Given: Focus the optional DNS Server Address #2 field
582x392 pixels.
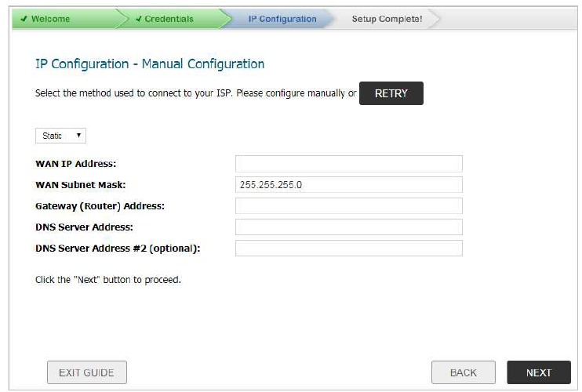Looking at the screenshot, I should click(348, 249).
